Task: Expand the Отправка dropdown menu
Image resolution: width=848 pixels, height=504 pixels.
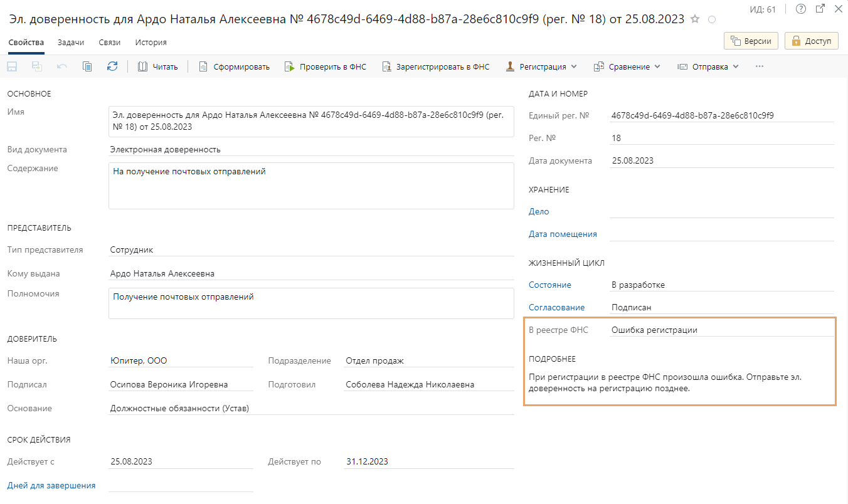Action: coord(709,66)
